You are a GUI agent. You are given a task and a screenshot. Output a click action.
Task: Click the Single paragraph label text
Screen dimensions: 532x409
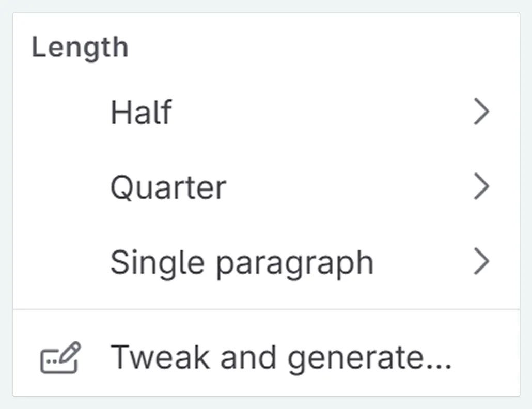coord(243,262)
